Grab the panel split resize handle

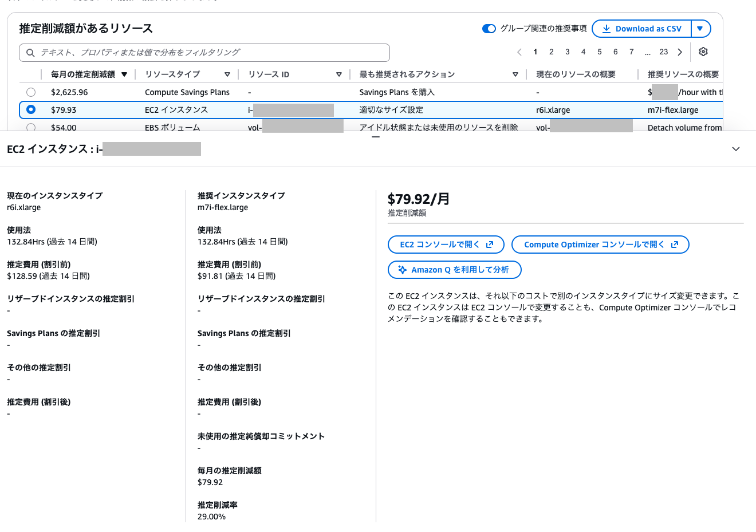pos(376,137)
